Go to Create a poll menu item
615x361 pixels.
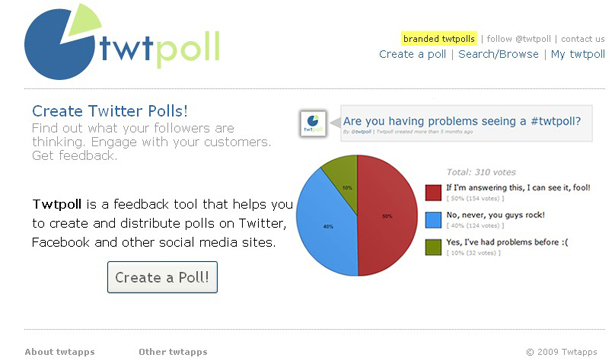point(413,54)
